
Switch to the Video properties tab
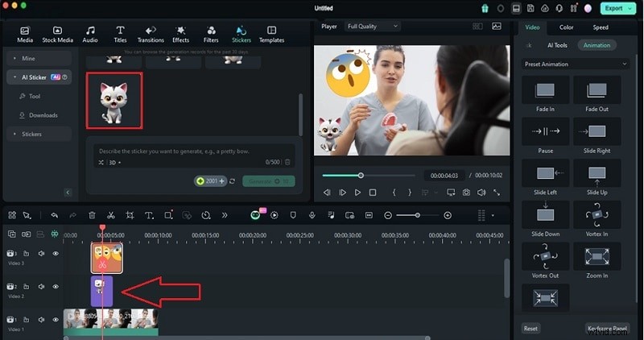pyautogui.click(x=532, y=27)
